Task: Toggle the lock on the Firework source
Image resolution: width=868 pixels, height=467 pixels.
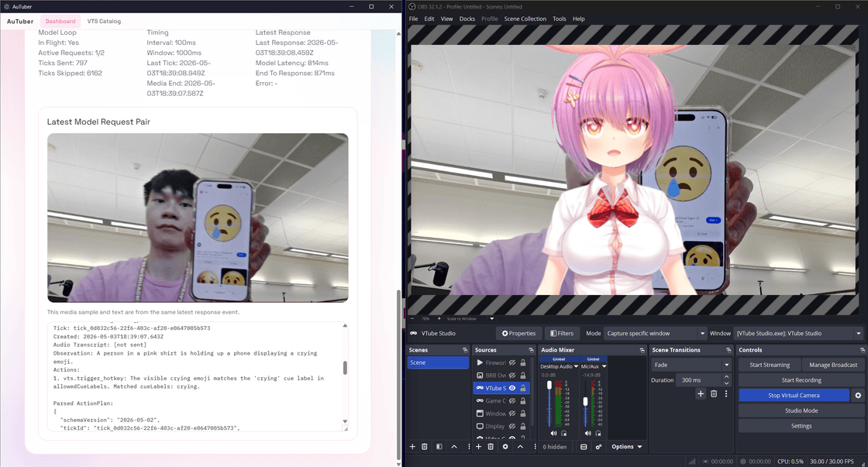Action: pos(523,363)
